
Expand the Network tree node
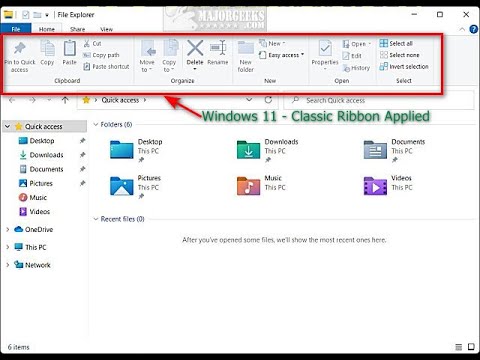[8, 265]
